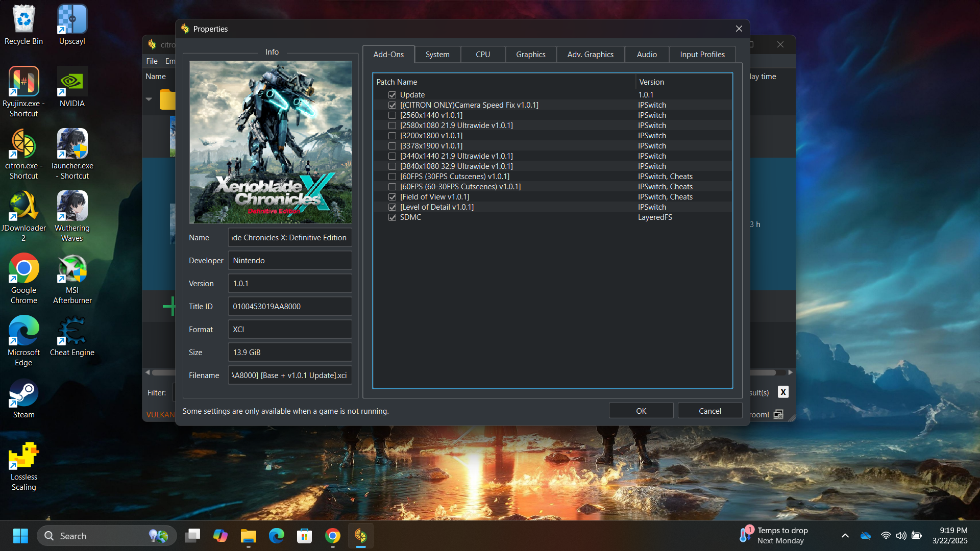Enable the 2580x1080 21.9 Ultrawide patch
Image resolution: width=980 pixels, height=551 pixels.
[x=392, y=126]
